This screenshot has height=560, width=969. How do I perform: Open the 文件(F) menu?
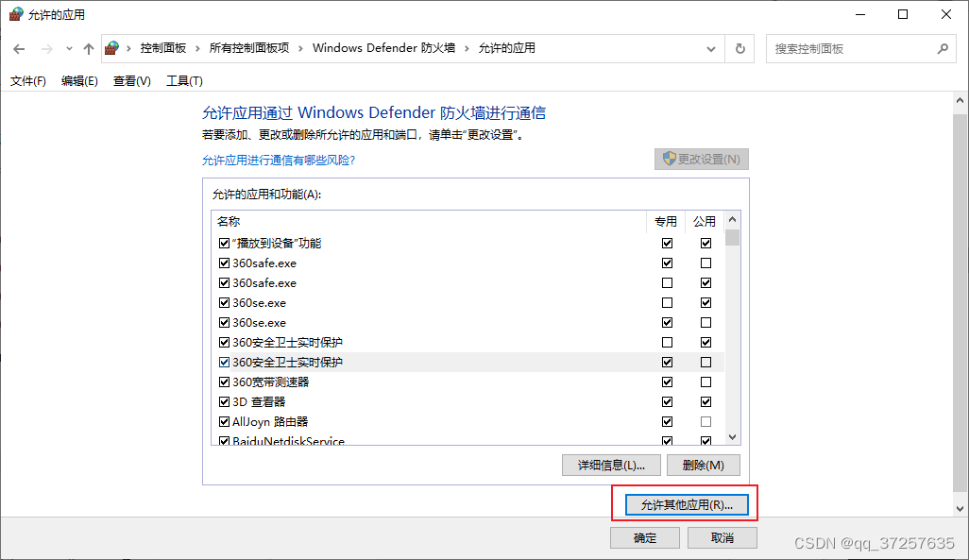[x=27, y=81]
